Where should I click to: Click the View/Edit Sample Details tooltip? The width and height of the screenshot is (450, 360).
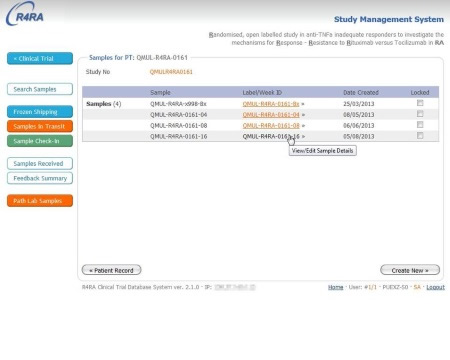click(x=322, y=151)
